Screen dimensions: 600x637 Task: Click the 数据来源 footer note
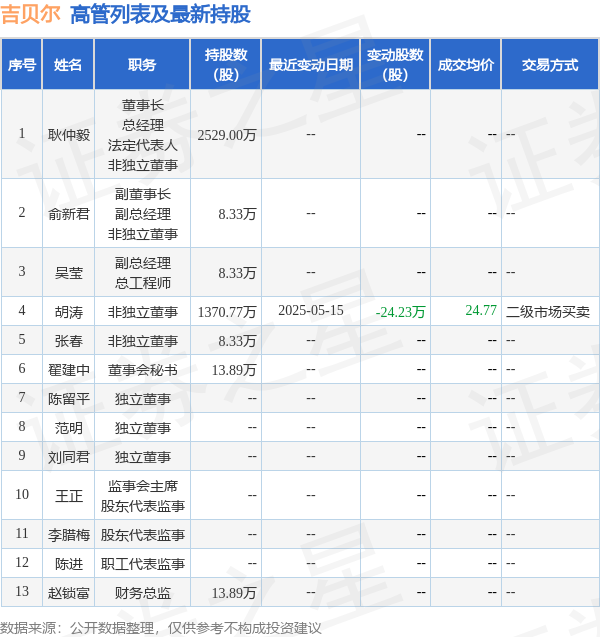pos(160,628)
